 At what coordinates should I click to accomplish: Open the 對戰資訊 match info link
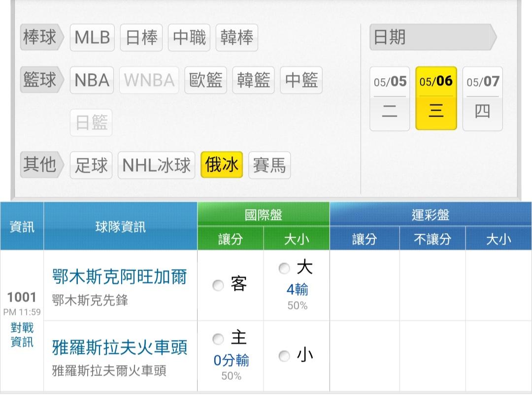pyautogui.click(x=22, y=335)
